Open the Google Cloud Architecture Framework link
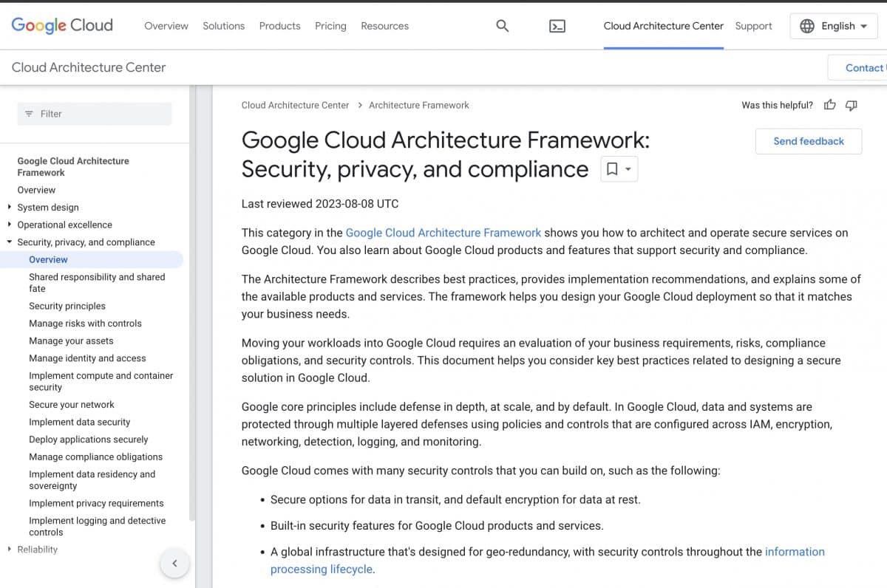887x588 pixels. tap(443, 232)
